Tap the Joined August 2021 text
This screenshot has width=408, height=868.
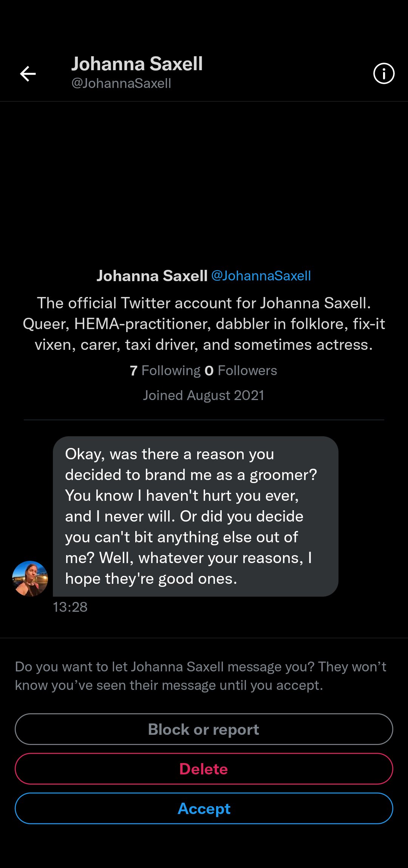click(x=204, y=396)
